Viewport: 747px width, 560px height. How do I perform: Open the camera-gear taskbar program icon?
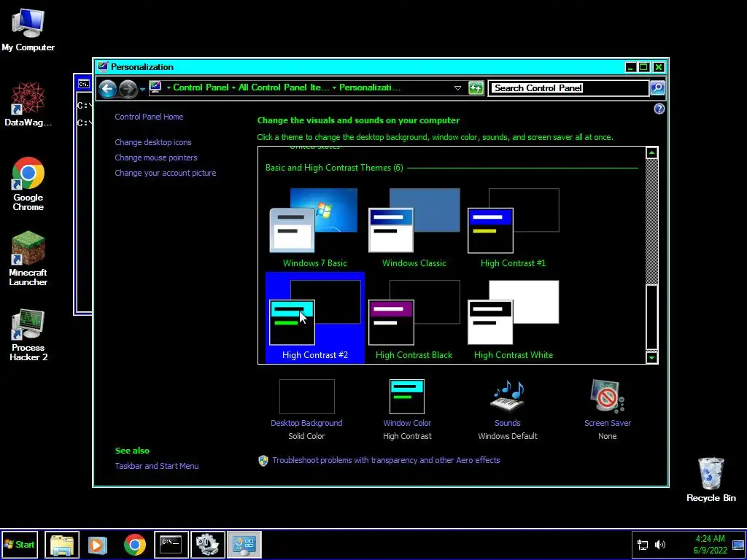click(x=208, y=544)
